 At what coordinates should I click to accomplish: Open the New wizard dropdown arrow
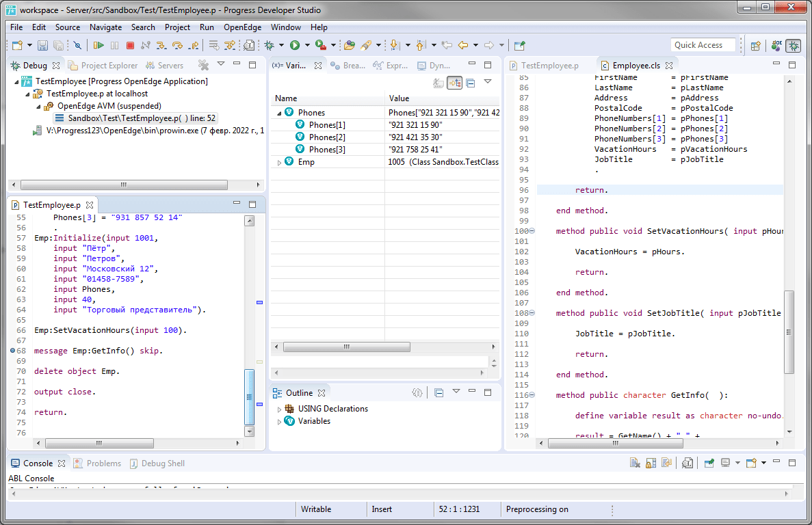(29, 46)
